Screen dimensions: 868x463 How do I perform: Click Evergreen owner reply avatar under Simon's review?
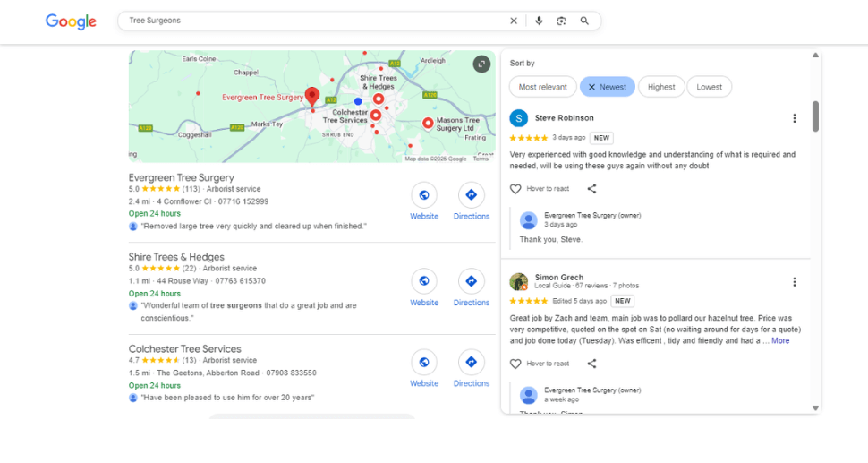point(528,396)
